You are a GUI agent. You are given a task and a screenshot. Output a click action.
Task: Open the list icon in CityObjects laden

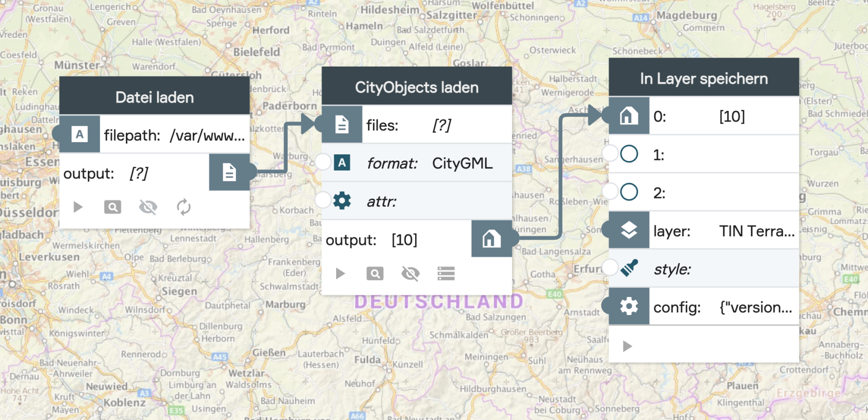coord(446,274)
